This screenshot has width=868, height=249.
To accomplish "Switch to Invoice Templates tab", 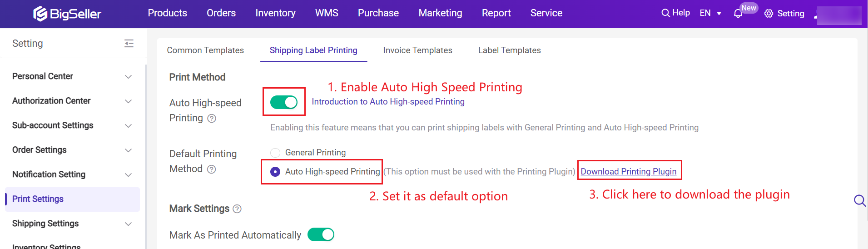I will [x=417, y=50].
